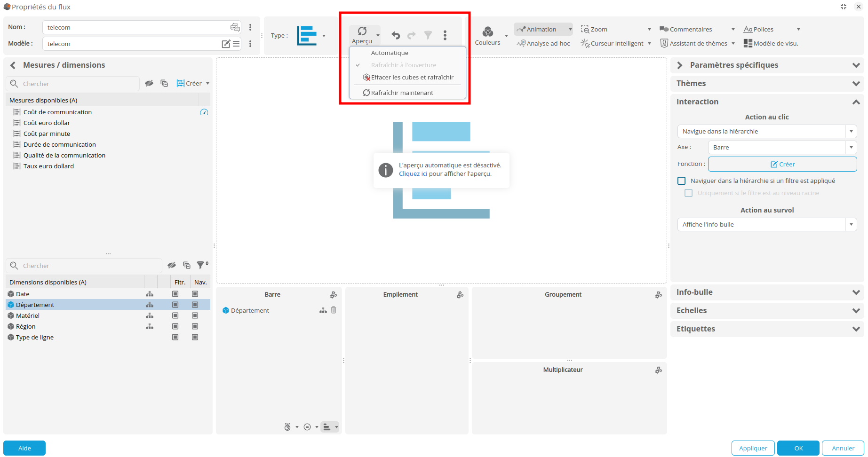Click the Analyse ad-hoc tool
The width and height of the screenshot is (868, 457).
coord(543,43)
